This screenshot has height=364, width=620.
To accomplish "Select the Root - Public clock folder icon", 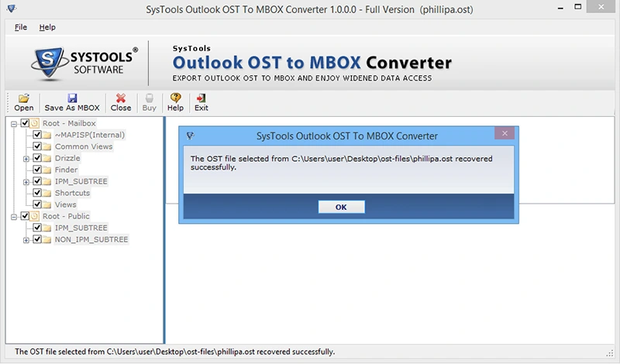I will coord(34,216).
